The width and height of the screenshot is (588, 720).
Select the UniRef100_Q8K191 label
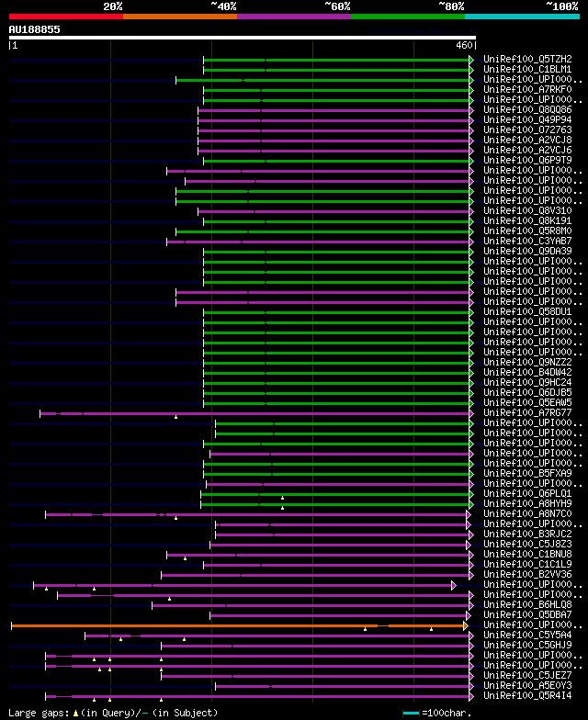(x=527, y=220)
